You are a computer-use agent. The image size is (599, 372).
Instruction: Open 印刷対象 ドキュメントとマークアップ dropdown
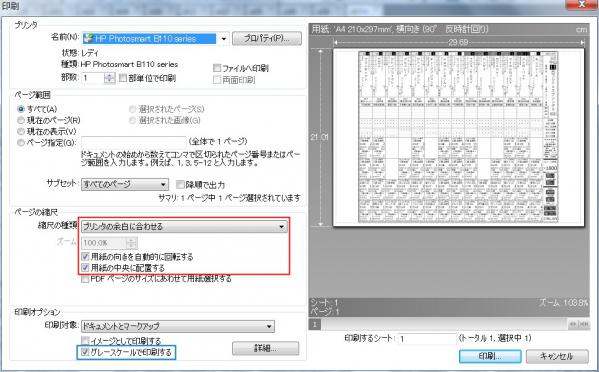(x=178, y=326)
